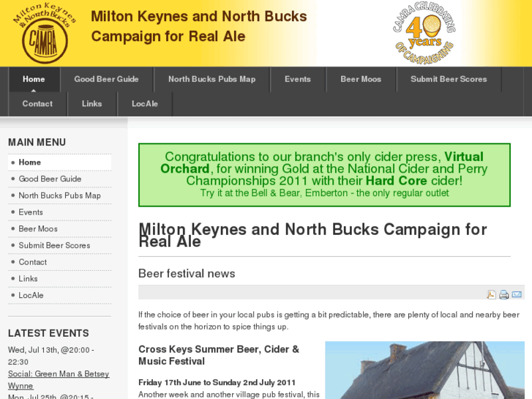Image resolution: width=532 pixels, height=399 pixels.
Task: Open North Bucks Pubs Map top tab
Action: 212,80
